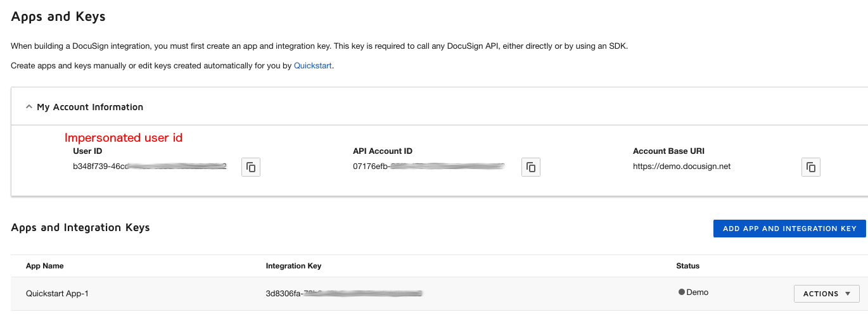Select the https://demo.docusign.net URI text

pos(682,166)
